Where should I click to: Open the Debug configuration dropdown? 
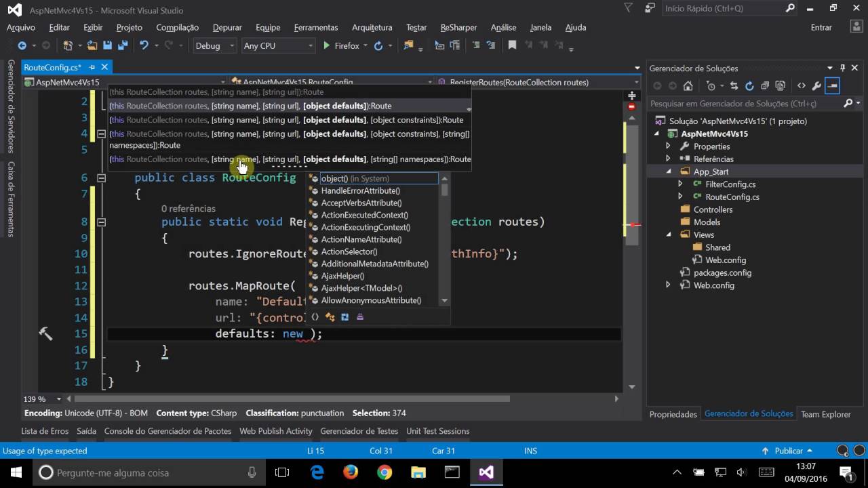pyautogui.click(x=214, y=45)
